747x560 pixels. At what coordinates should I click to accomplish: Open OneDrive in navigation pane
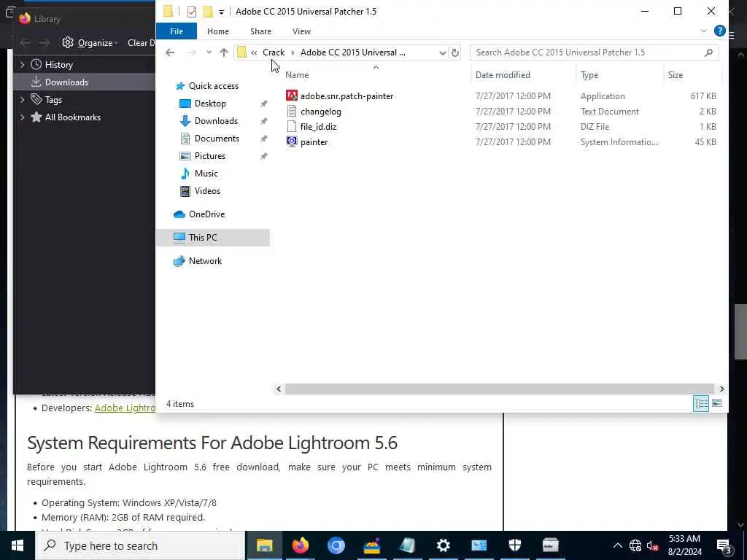click(x=206, y=214)
